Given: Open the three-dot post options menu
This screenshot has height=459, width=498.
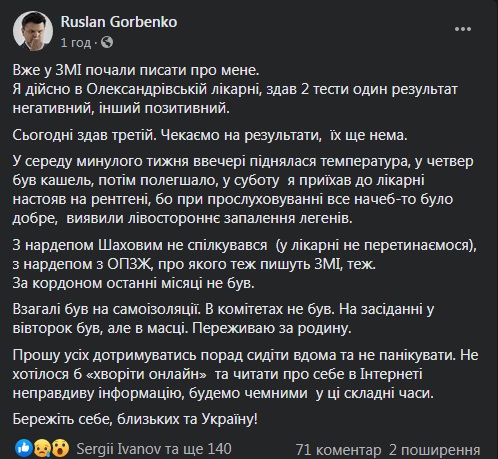Looking at the screenshot, I should (463, 29).
